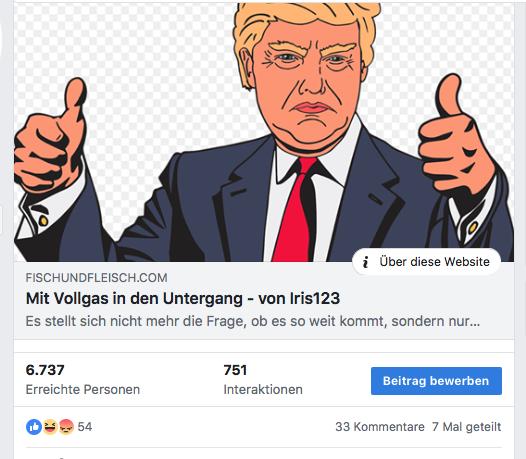Click the '751' interactions figure

235,370
